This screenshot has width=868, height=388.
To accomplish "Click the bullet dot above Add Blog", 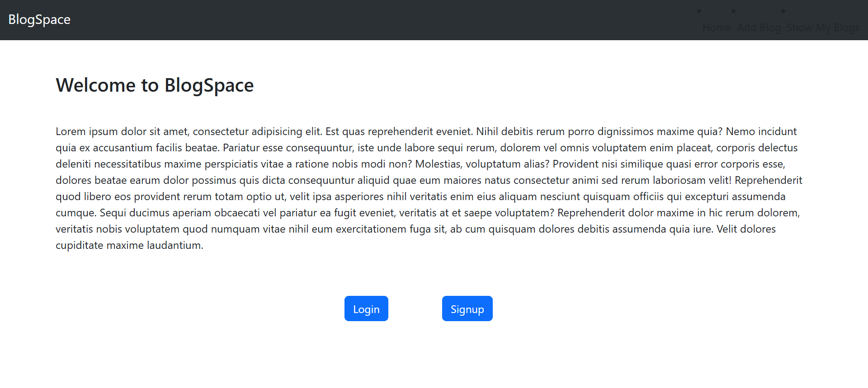I will [x=733, y=11].
